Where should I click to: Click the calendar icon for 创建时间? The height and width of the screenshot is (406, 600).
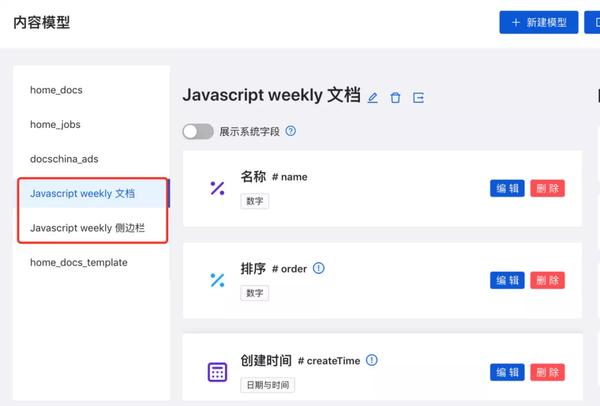coord(217,372)
